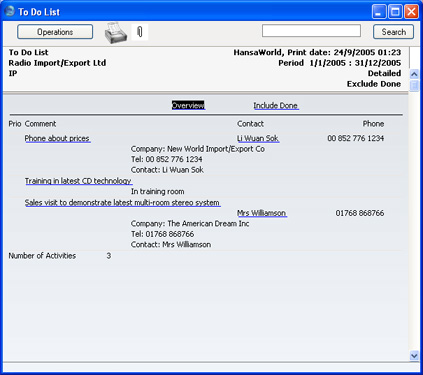
Task: Click the scroll up arrow
Action: click(x=414, y=74)
